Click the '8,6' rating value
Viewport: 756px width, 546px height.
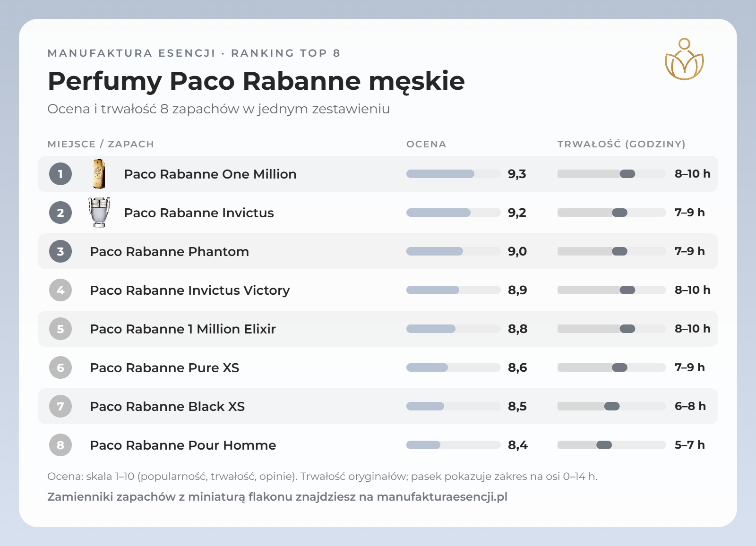(517, 367)
